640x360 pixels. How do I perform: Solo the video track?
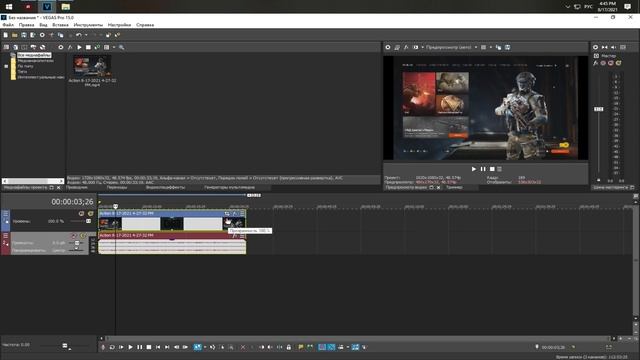pyautogui.click(x=90, y=213)
